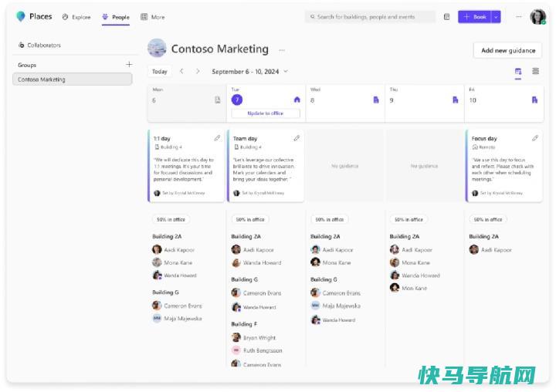Click Tuesday 50% in office badge
This screenshot has height=392, width=556.
pyautogui.click(x=250, y=219)
